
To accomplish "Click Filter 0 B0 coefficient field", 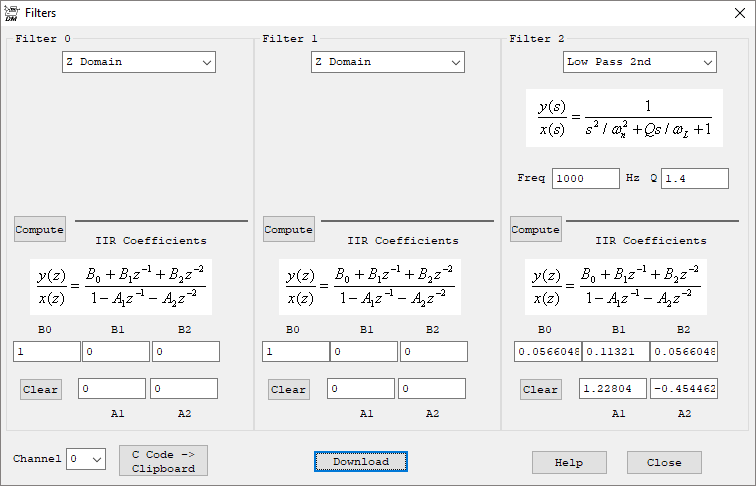I will pos(46,352).
